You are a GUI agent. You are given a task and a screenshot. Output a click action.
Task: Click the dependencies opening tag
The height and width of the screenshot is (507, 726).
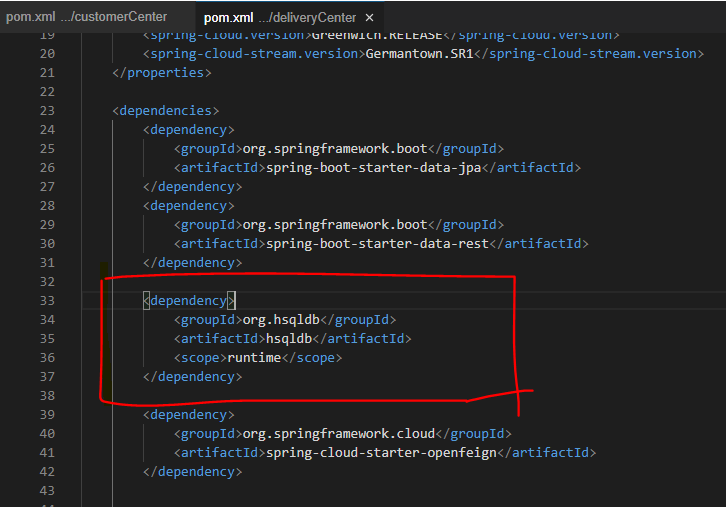point(166,111)
